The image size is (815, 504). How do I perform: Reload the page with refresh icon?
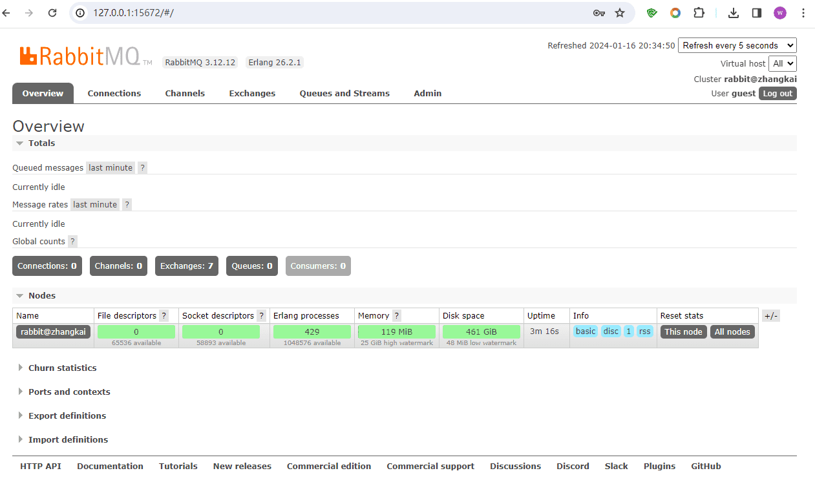click(52, 13)
